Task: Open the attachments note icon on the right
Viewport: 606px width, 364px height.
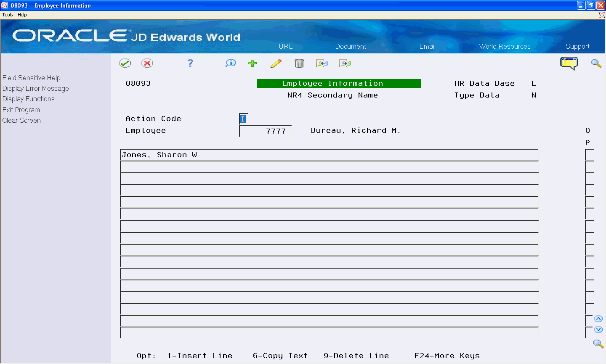Action: [x=569, y=63]
